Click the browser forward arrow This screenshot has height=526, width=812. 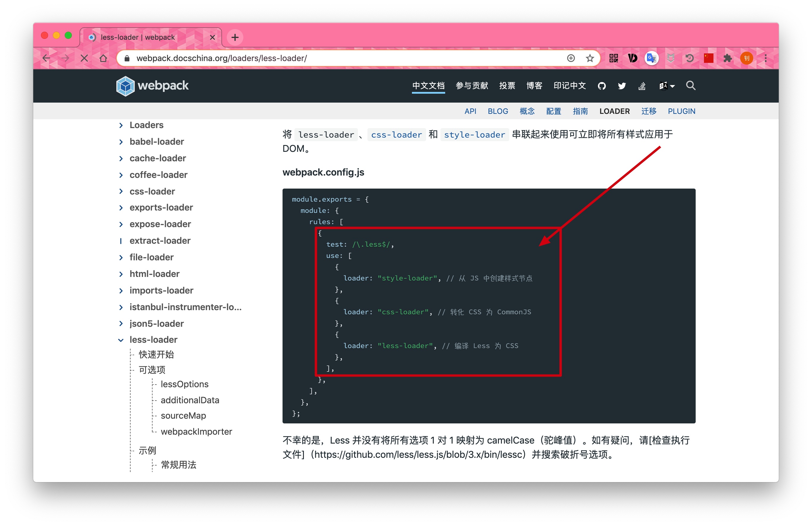tap(65, 58)
